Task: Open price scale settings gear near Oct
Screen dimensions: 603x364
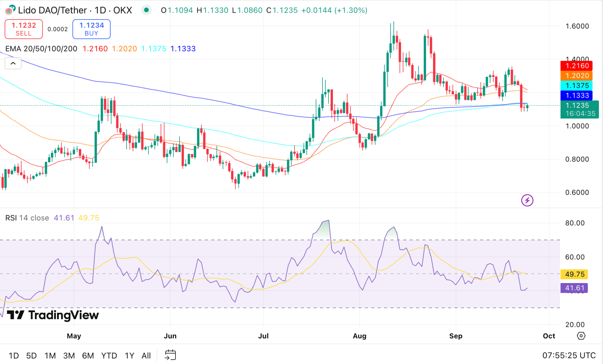Action: (581, 336)
